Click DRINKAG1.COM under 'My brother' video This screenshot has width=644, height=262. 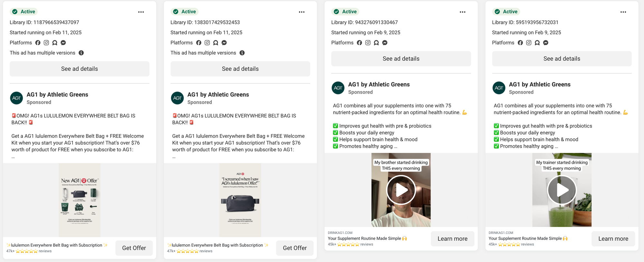click(340, 233)
